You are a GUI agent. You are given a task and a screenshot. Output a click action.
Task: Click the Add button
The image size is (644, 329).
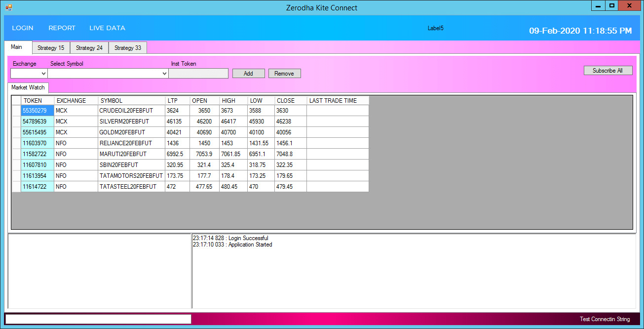249,73
